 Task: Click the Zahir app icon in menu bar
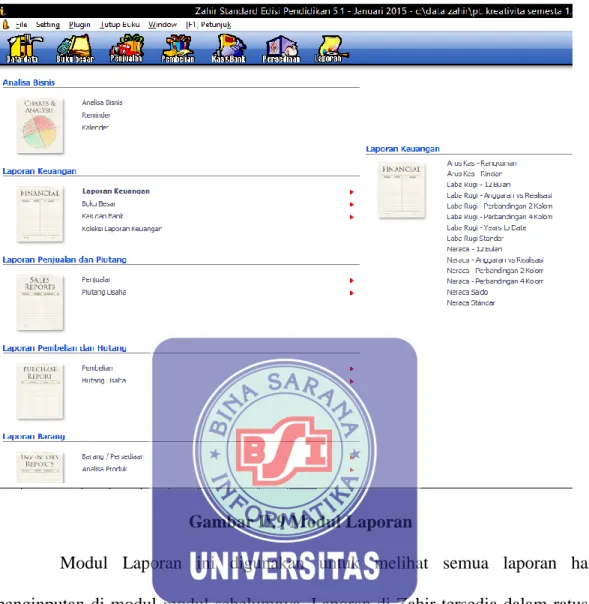(x=5, y=25)
